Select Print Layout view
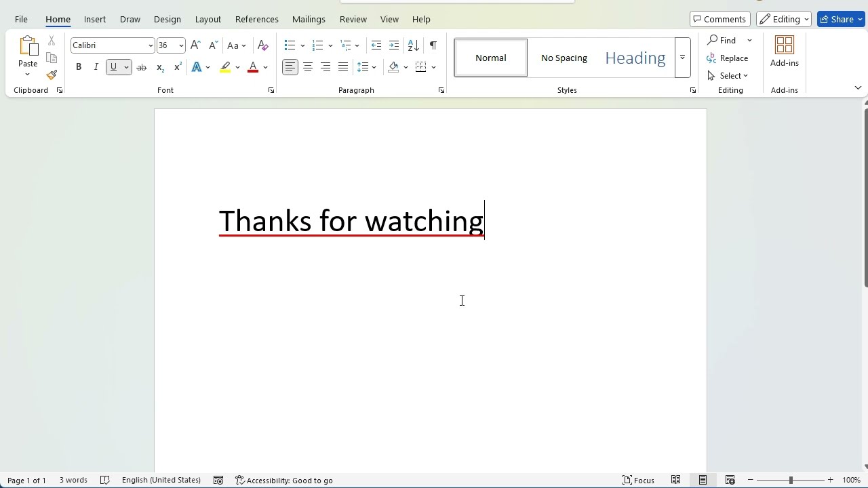 coord(703,480)
